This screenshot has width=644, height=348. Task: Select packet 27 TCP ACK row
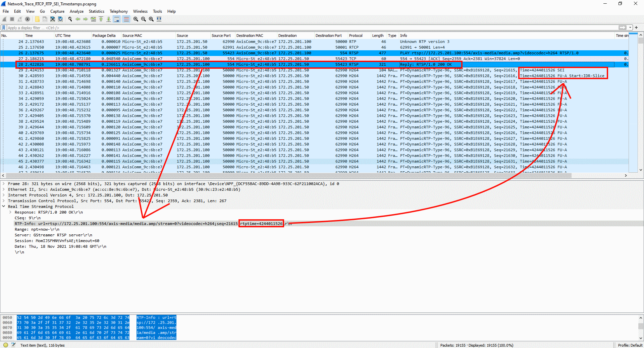pos(314,59)
